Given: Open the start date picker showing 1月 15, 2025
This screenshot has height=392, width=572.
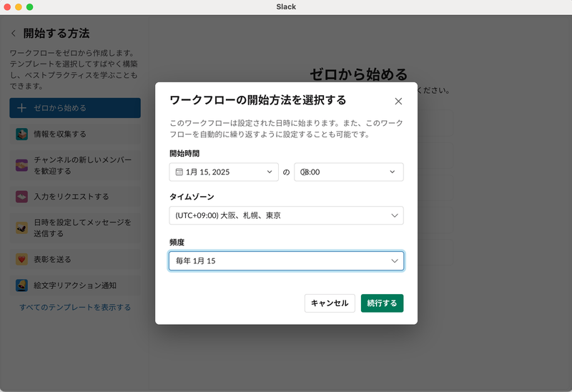Looking at the screenshot, I should coord(224,172).
